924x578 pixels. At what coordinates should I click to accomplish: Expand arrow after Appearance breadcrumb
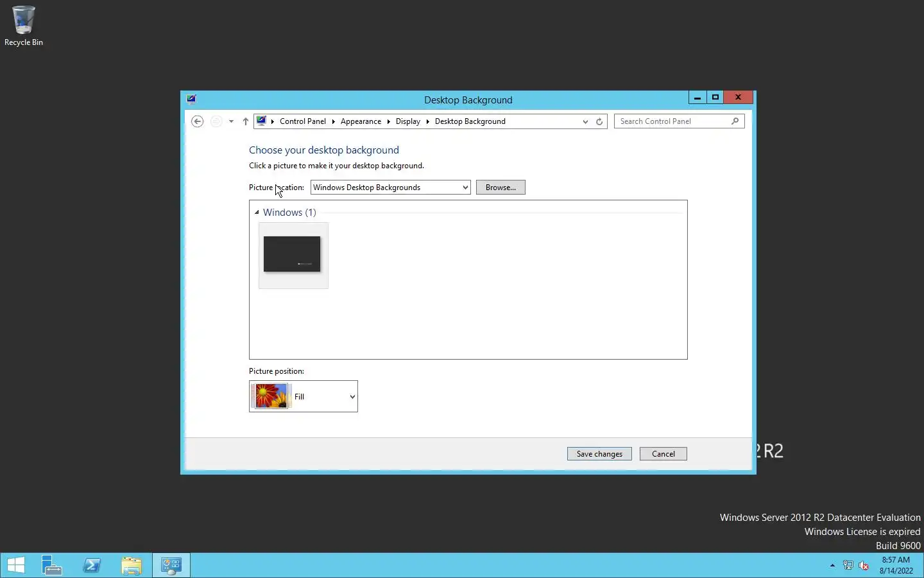coord(389,121)
